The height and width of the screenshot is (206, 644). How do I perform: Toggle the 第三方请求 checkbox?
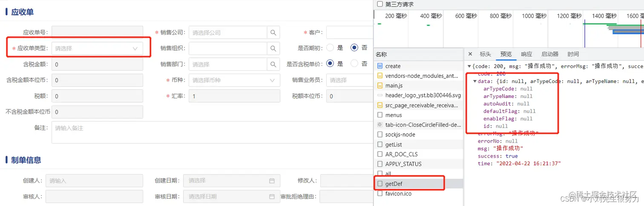380,4
